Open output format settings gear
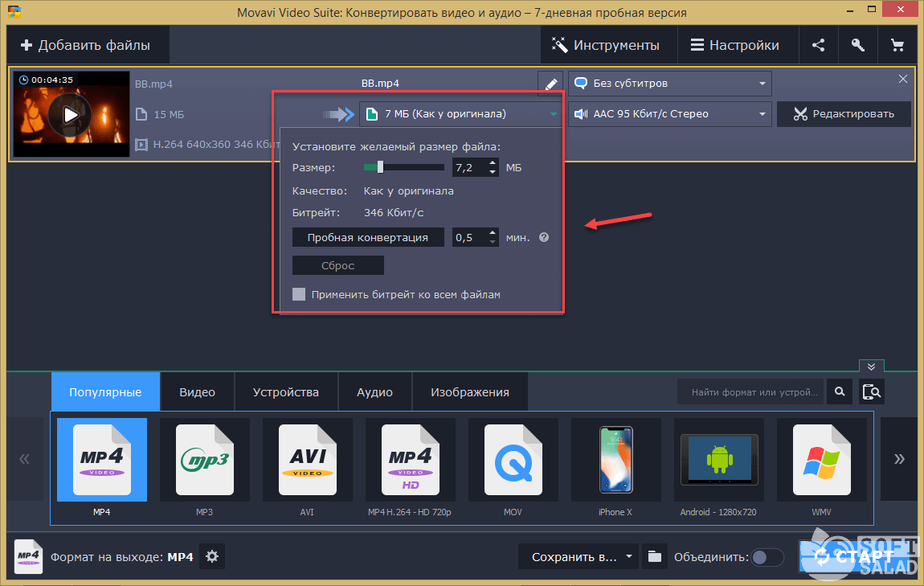This screenshot has height=586, width=924. pos(212,556)
